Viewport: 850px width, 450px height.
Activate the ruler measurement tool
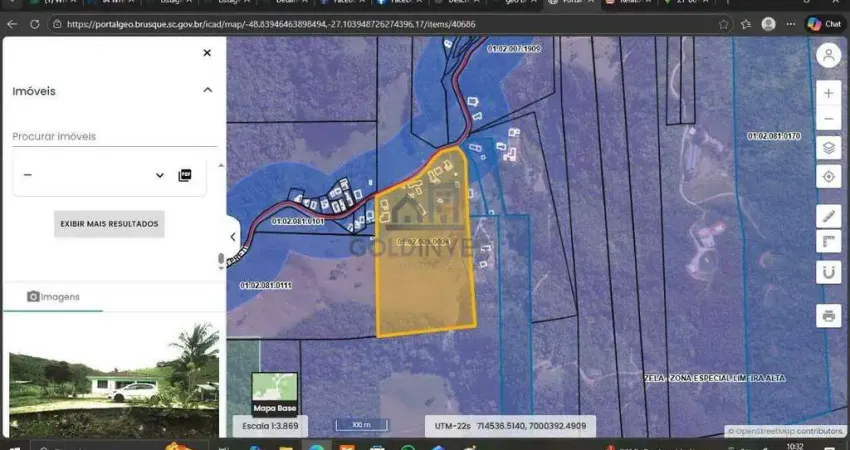(828, 242)
